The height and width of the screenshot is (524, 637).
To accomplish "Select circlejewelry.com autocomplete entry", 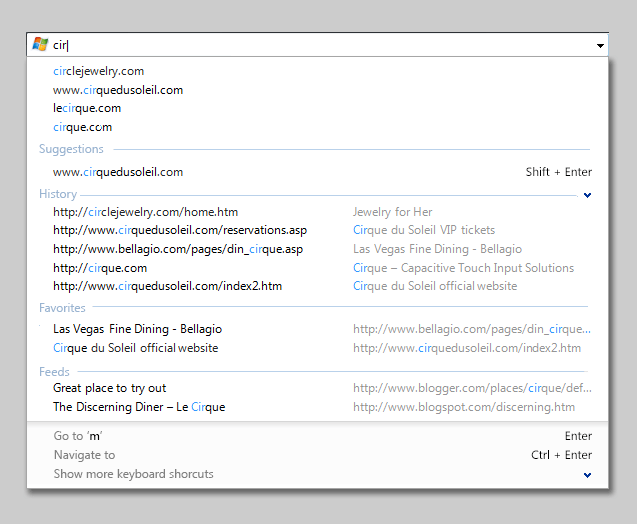I will tap(99, 71).
